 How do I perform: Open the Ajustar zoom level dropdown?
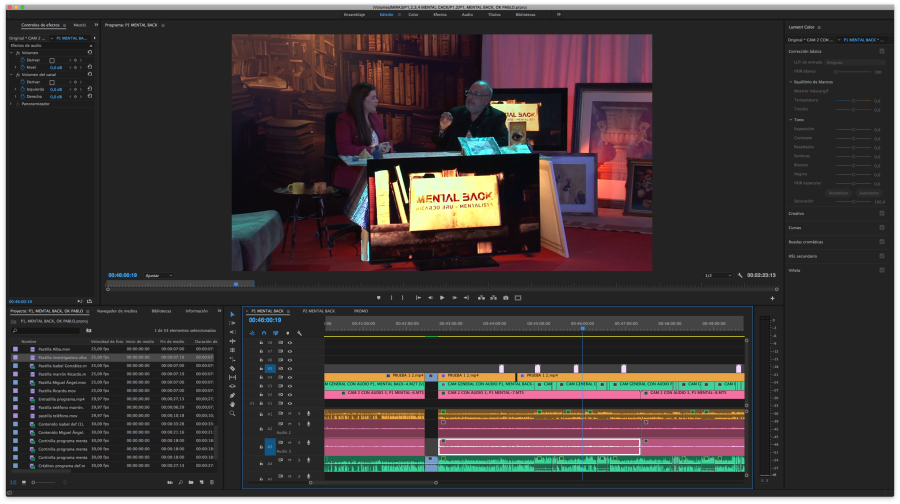coord(158,276)
